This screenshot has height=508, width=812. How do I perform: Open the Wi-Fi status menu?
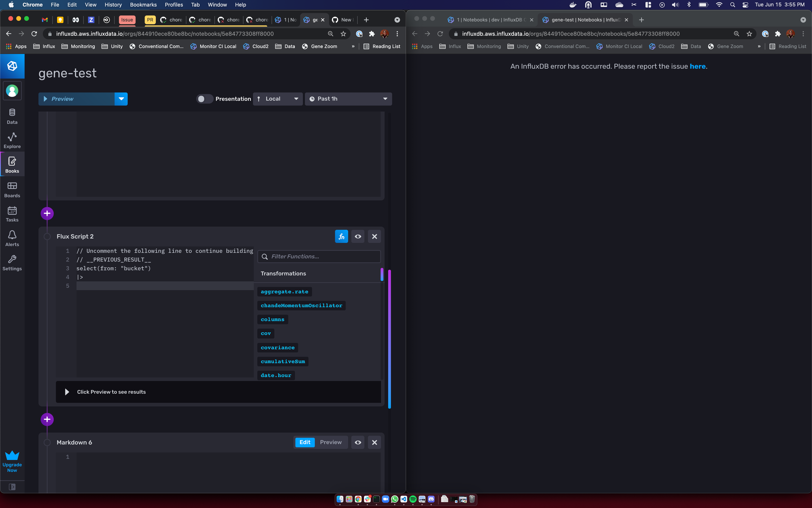[719, 5]
